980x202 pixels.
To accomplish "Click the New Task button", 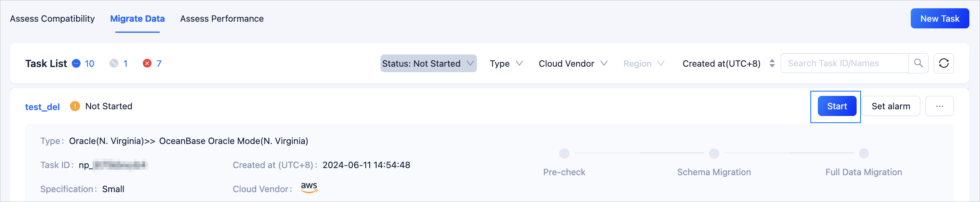I will click(940, 19).
